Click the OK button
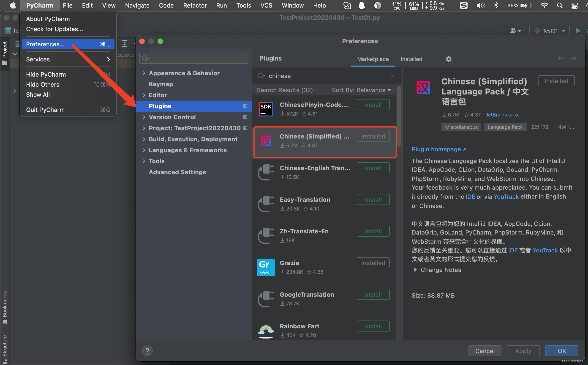This screenshot has height=365, width=588. (561, 351)
